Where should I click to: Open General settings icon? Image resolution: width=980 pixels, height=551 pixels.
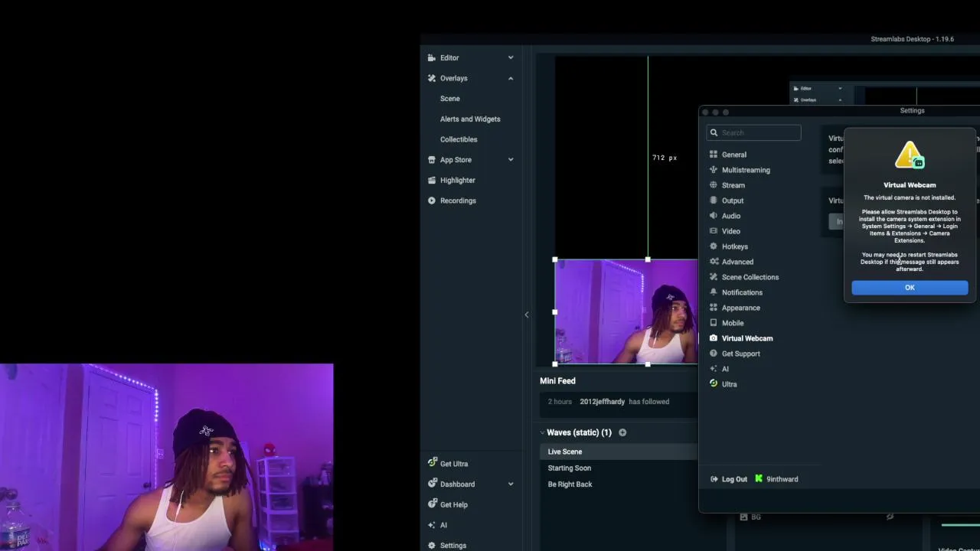[x=714, y=155]
